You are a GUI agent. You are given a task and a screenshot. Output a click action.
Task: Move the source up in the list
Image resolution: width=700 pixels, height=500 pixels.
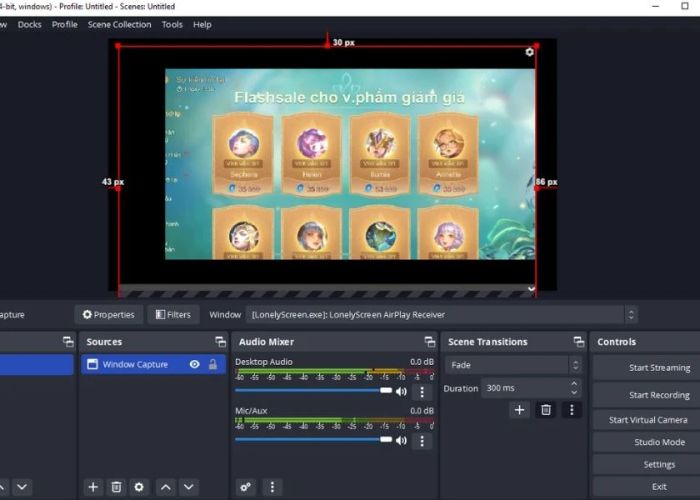166,487
